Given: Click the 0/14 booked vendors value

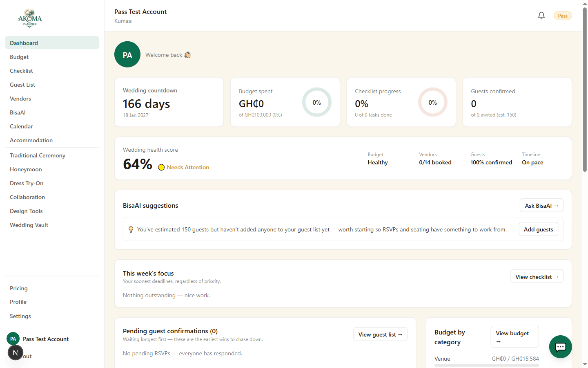Looking at the screenshot, I should tap(435, 162).
